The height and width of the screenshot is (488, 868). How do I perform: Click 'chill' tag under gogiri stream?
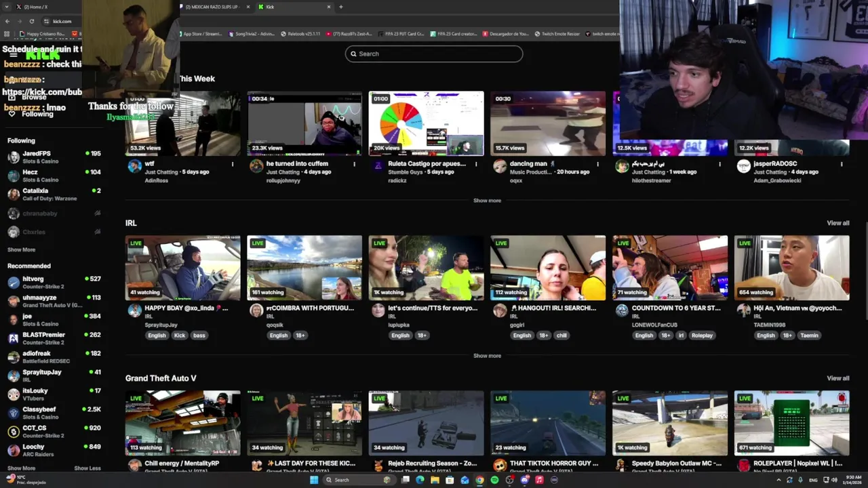click(561, 335)
